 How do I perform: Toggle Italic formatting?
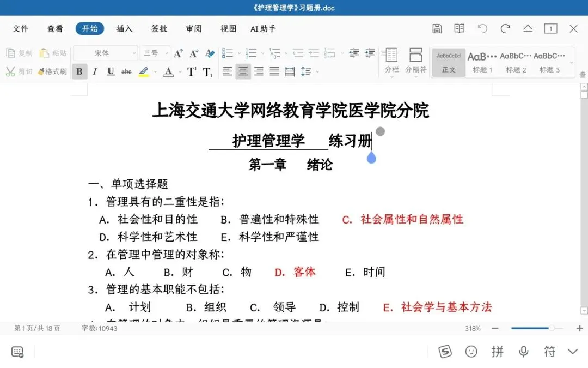pyautogui.click(x=95, y=71)
